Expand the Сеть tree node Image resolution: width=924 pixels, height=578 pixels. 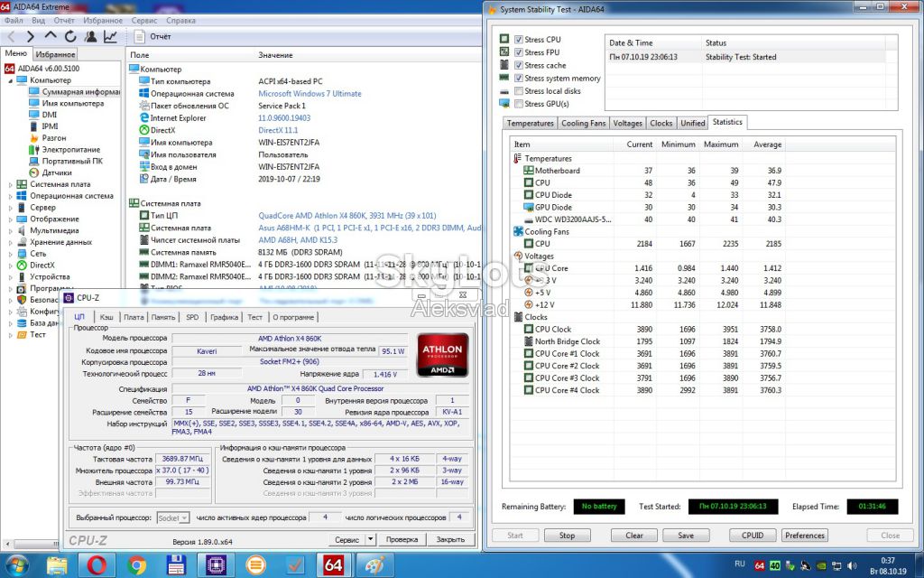click(10, 254)
